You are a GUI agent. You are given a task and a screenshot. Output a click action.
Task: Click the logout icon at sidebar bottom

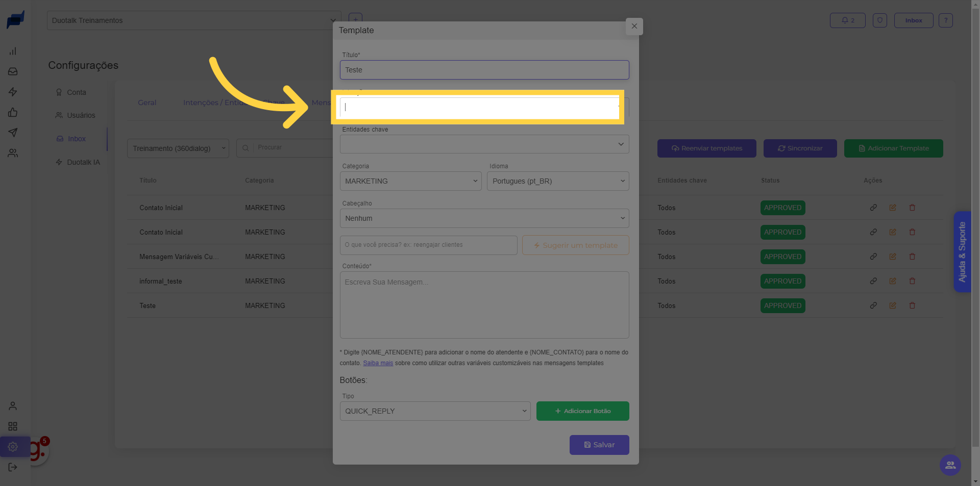(13, 467)
